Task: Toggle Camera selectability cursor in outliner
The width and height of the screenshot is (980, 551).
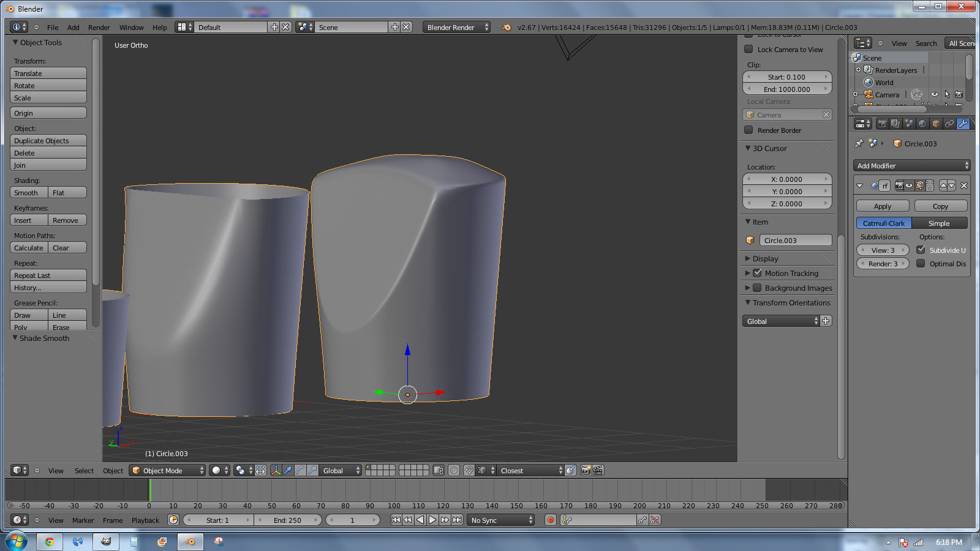Action: tap(947, 94)
